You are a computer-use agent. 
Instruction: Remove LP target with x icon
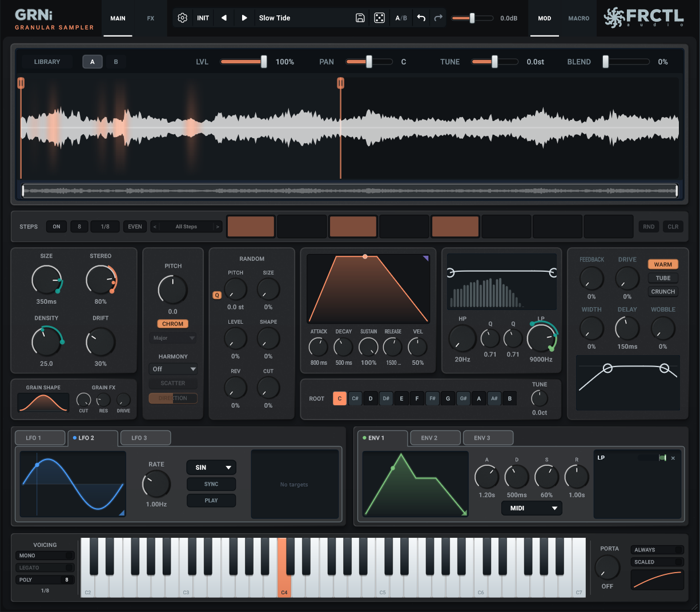(673, 458)
